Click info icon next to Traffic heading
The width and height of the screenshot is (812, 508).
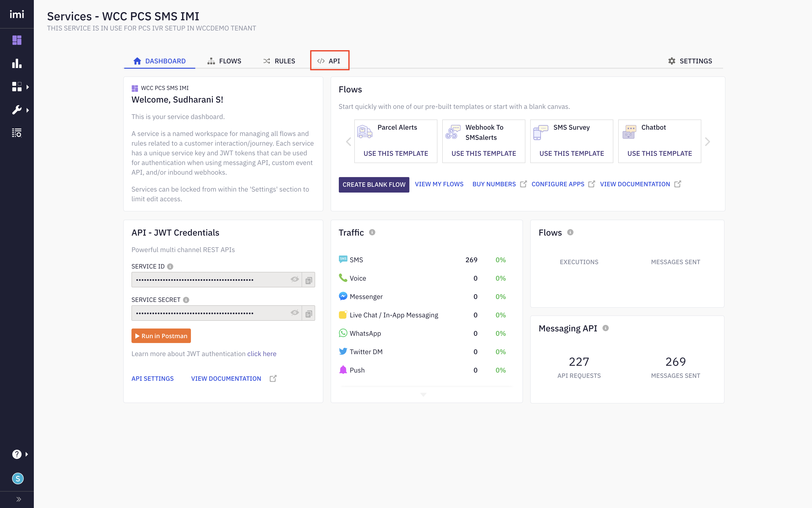(372, 232)
